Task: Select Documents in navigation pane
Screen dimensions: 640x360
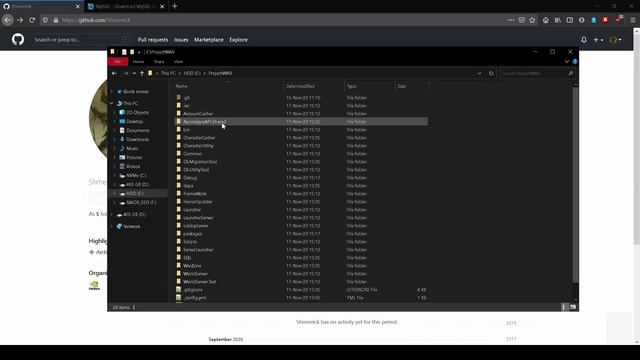Action: click(x=138, y=131)
